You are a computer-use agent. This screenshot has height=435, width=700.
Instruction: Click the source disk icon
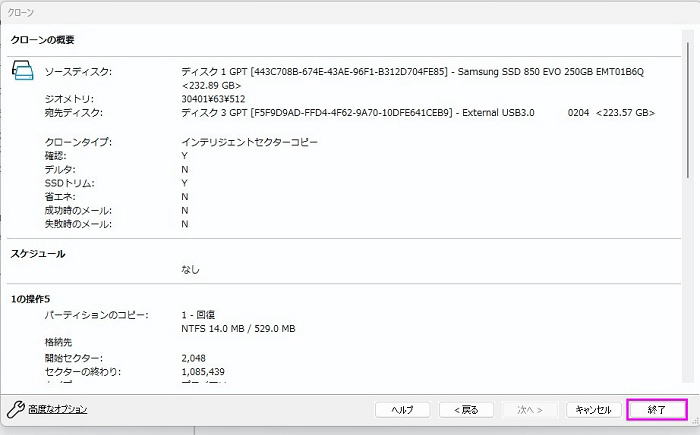22,71
